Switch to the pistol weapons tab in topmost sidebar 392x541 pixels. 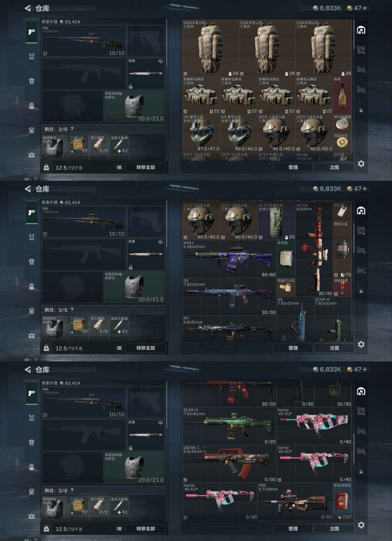tap(32, 32)
